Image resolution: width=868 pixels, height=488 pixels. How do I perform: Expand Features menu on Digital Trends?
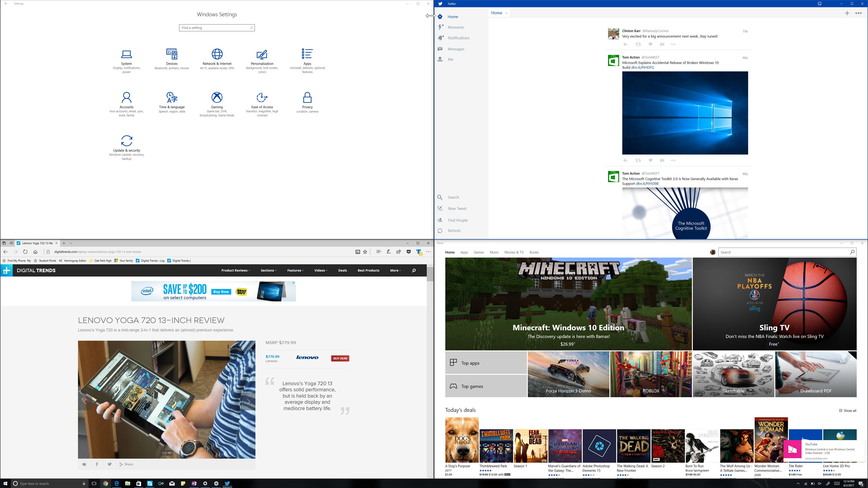click(x=295, y=270)
